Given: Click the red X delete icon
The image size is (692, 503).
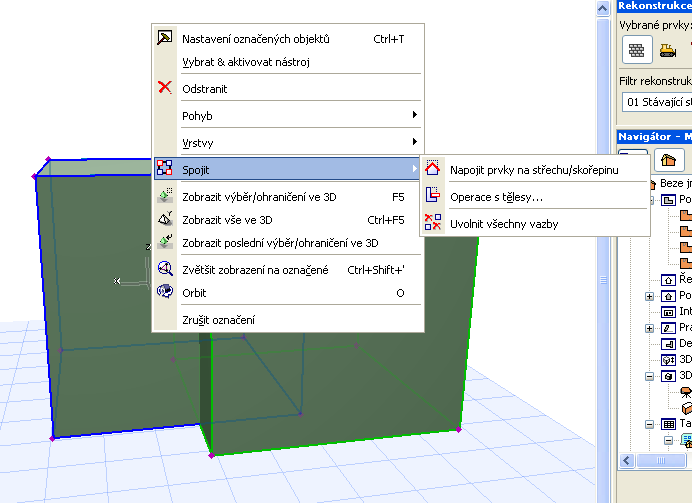Looking at the screenshot, I should (165, 87).
